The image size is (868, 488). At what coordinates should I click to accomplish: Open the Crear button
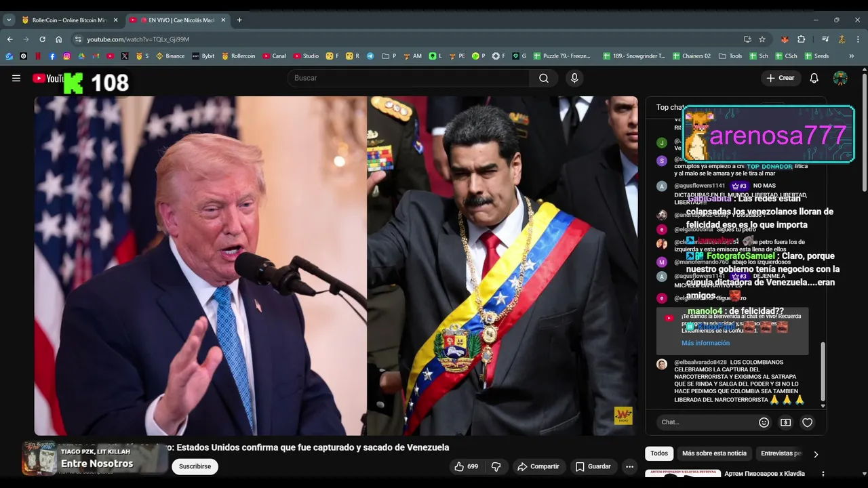pos(780,78)
